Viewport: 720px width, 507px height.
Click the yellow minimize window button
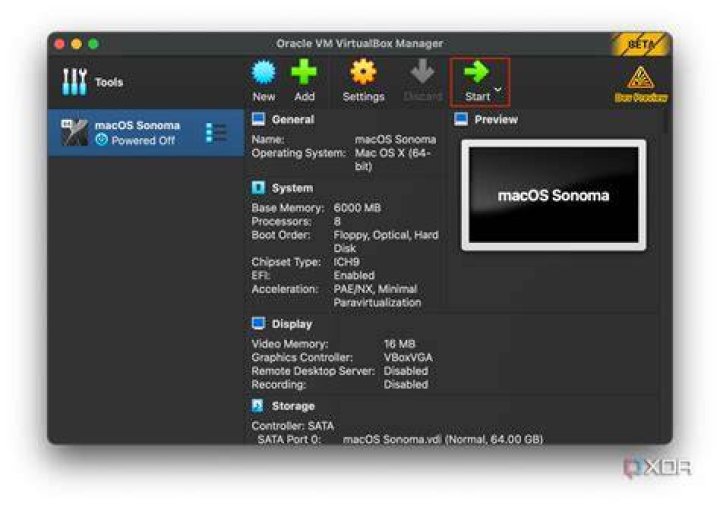77,44
